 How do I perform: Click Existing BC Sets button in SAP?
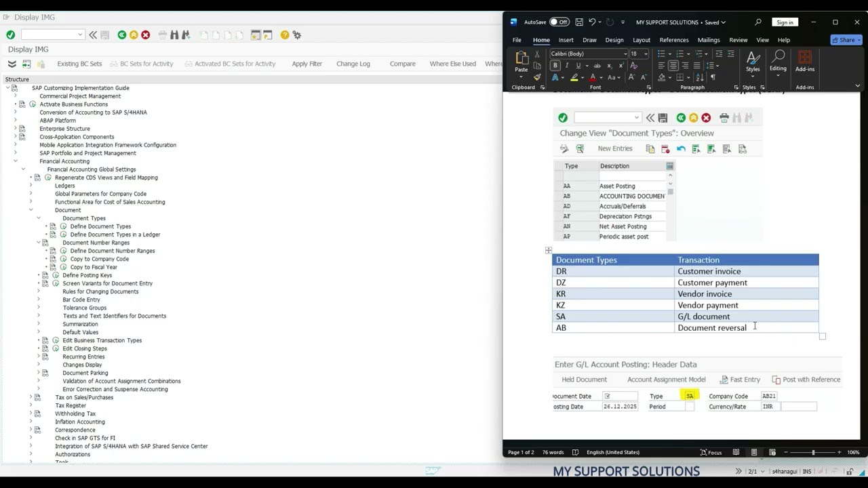79,64
